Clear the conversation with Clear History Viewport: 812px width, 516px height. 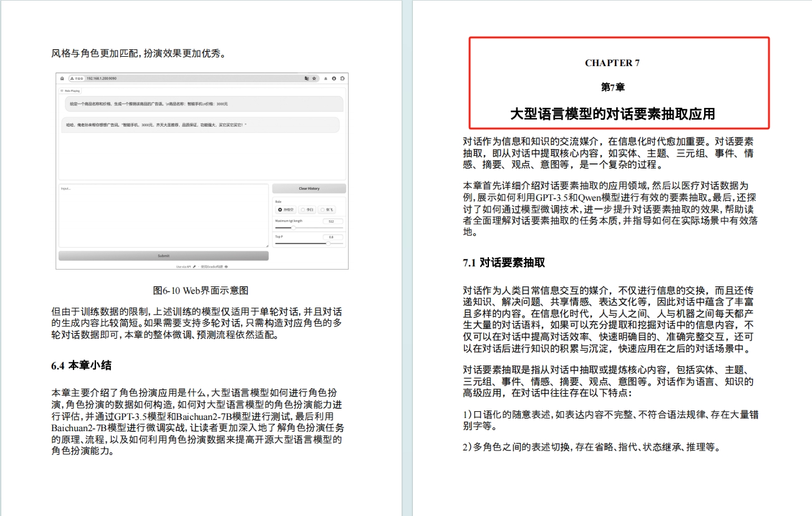pos(309,188)
